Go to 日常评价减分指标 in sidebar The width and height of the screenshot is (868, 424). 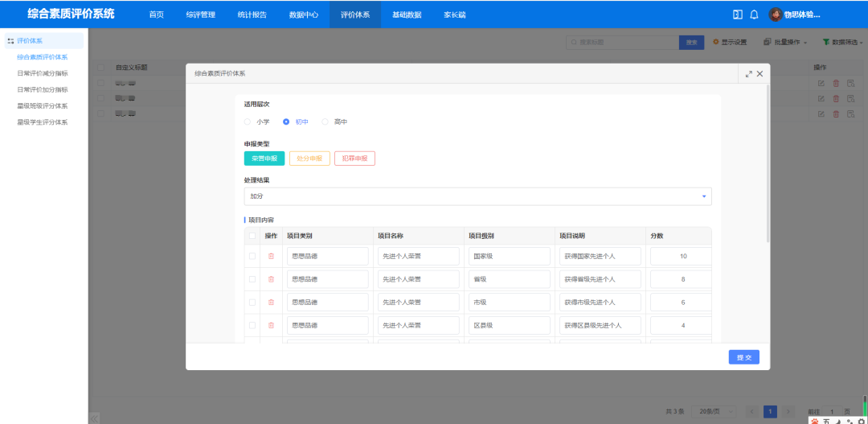tap(53, 73)
